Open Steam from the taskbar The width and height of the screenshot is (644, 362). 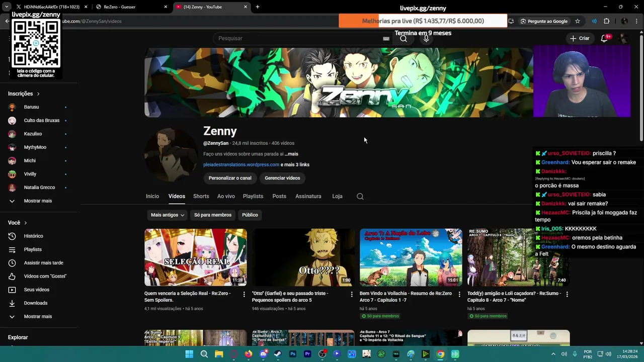(x=278, y=354)
